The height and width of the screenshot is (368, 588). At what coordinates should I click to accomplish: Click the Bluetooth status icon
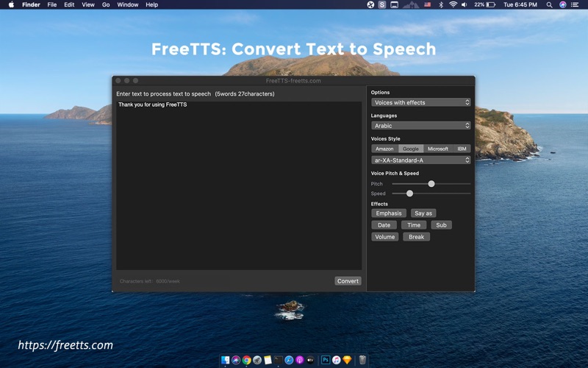tap(441, 4)
